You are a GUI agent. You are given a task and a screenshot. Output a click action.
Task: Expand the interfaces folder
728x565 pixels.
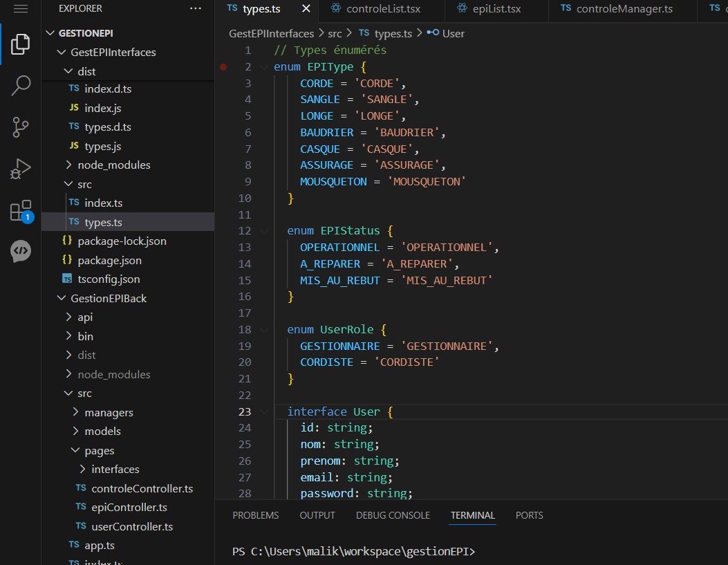coord(82,469)
